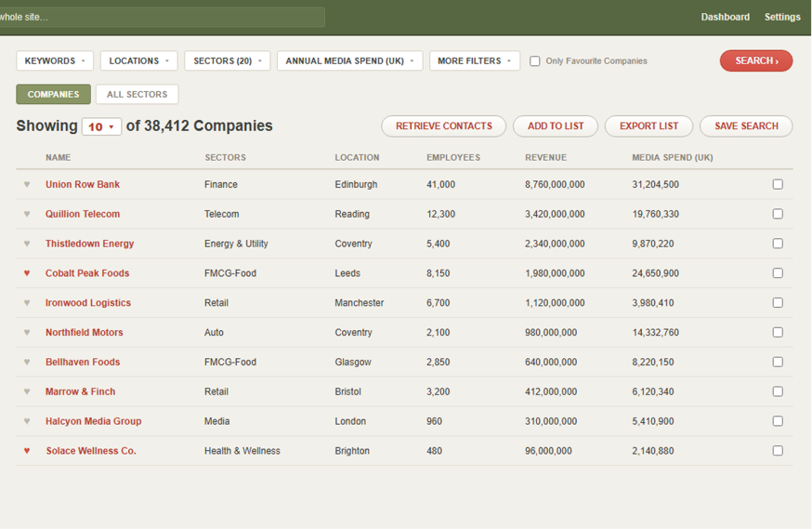Open the Union Row Bank company link
This screenshot has height=529, width=812.
pyautogui.click(x=83, y=184)
